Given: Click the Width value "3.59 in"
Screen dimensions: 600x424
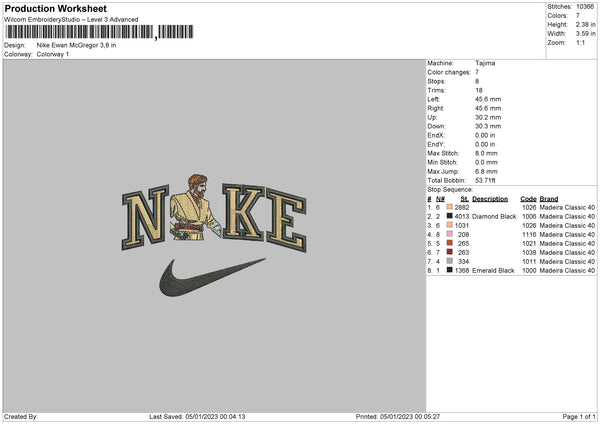Looking at the screenshot, I should coord(586,34).
